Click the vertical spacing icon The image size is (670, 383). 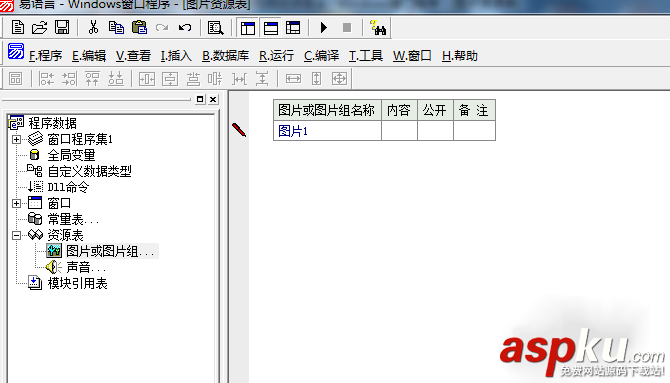[x=262, y=79]
